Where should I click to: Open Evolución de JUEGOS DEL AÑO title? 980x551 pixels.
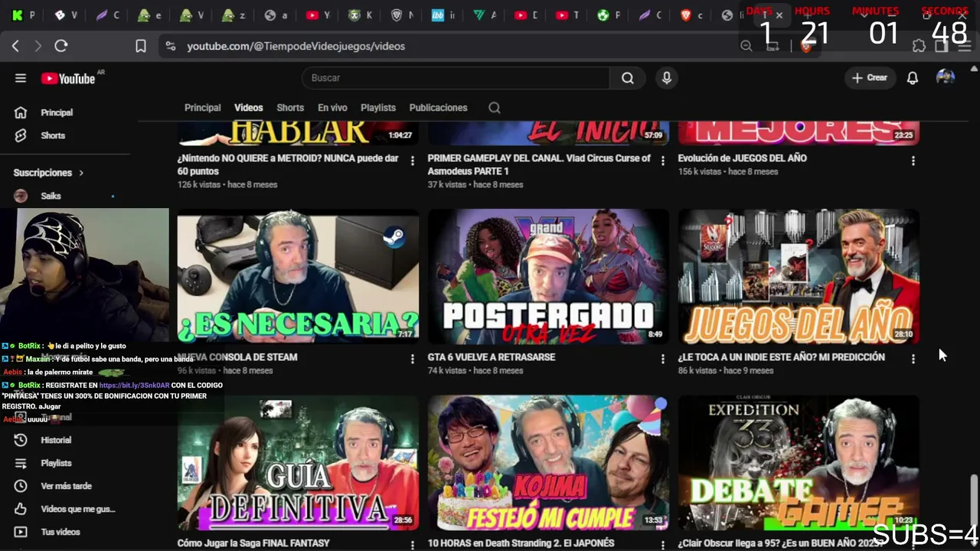742,158
